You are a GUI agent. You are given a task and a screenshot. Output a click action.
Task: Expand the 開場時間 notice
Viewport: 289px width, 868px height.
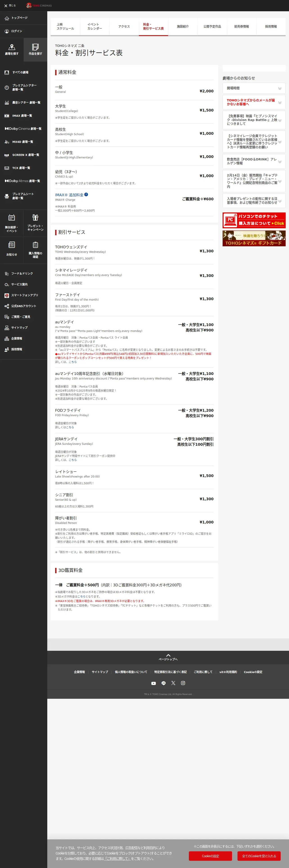pyautogui.click(x=254, y=88)
